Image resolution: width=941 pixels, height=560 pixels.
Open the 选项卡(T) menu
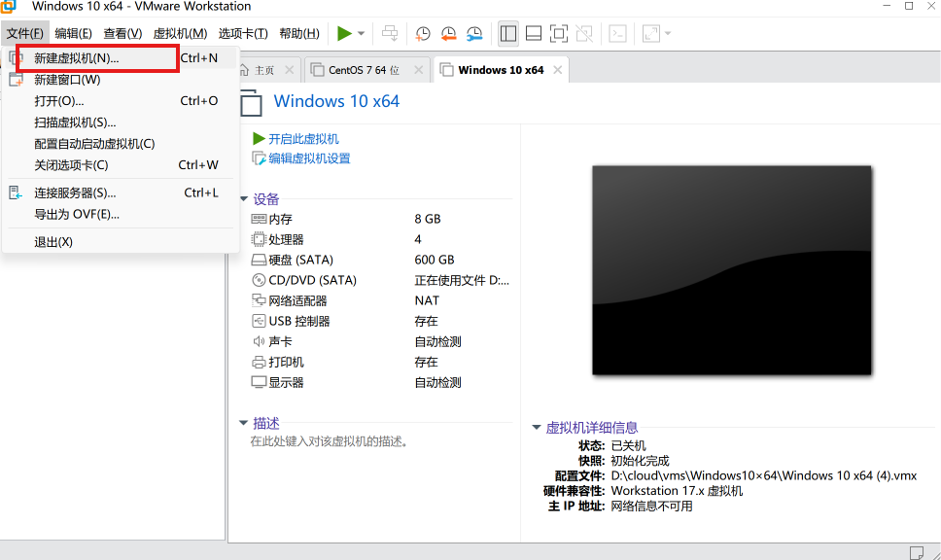[243, 34]
